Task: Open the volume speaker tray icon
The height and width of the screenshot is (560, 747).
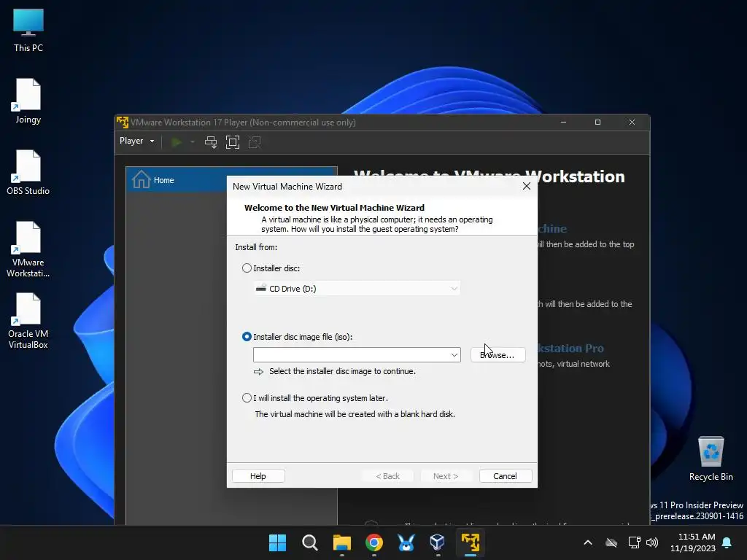Action: [x=652, y=542]
